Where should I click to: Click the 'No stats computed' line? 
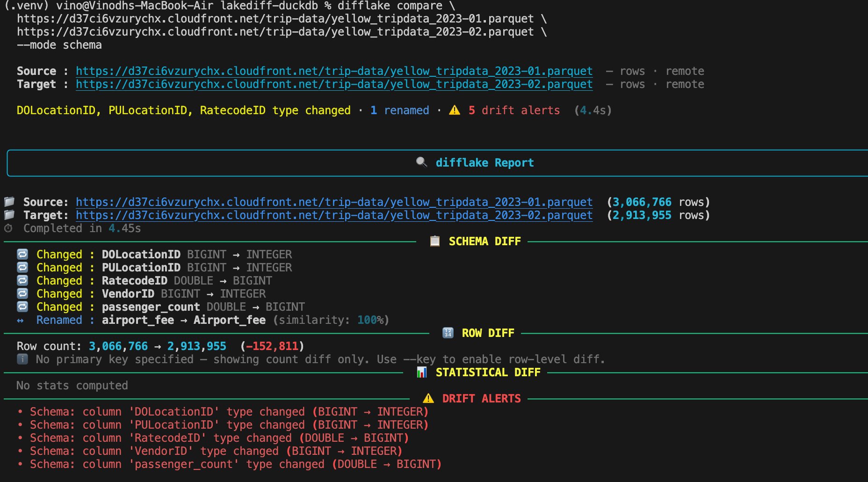[x=72, y=386]
